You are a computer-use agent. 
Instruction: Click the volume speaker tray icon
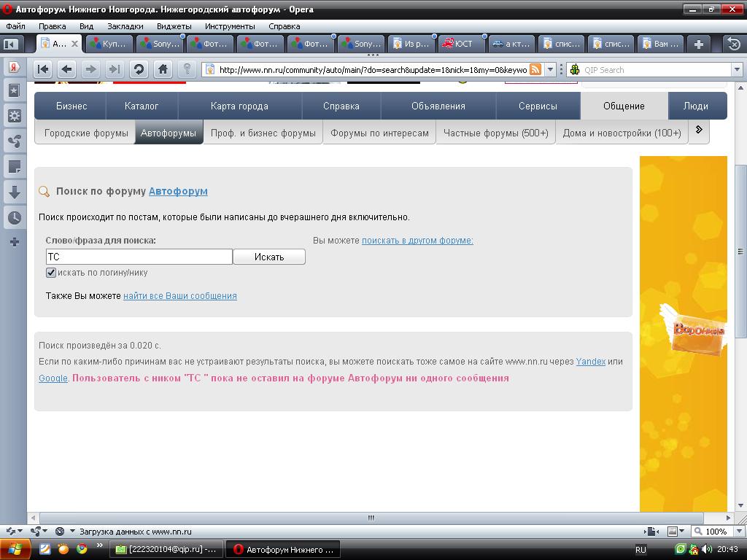(707, 550)
